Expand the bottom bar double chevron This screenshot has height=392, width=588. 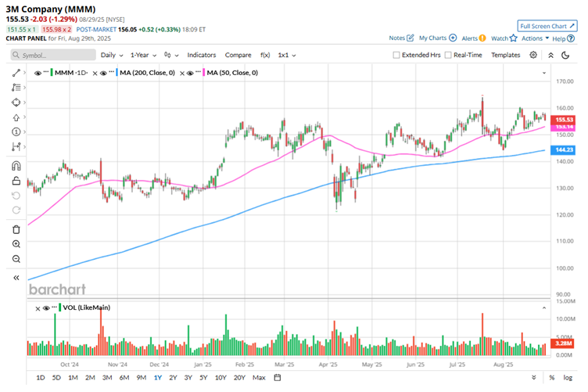(533, 377)
